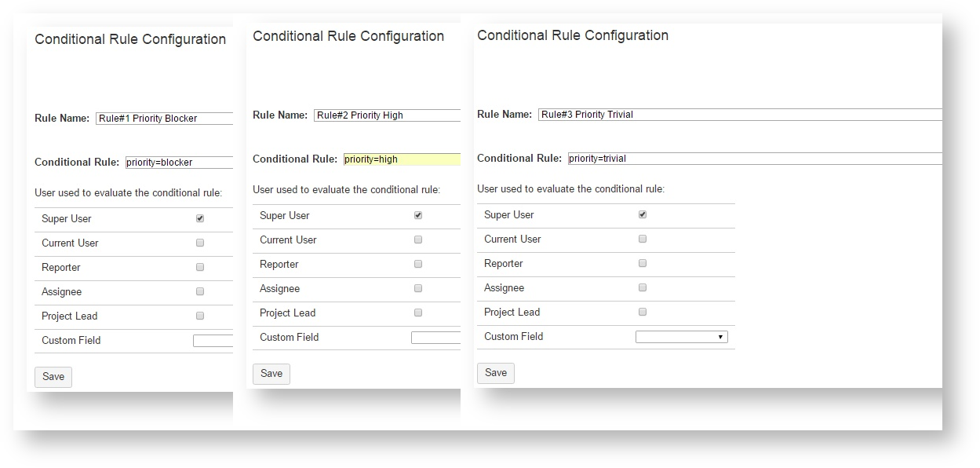980x468 pixels.
Task: Enable Current User in Rule#1 panel
Action: pos(200,243)
